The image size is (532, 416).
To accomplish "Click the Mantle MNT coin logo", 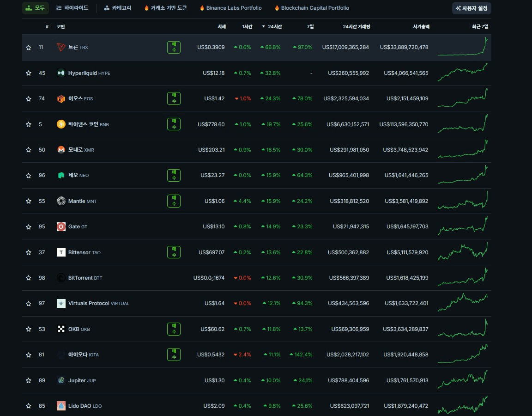I will (x=61, y=201).
